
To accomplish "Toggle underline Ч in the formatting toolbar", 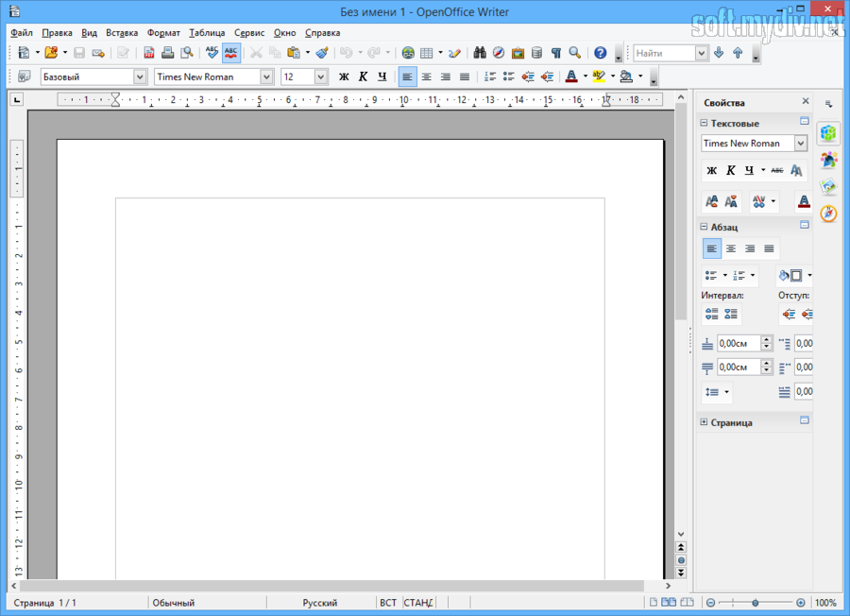I will click(x=382, y=77).
